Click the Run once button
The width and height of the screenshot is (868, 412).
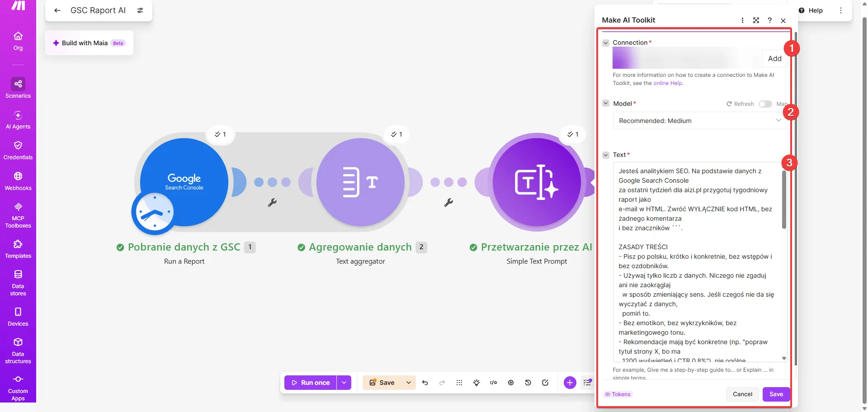pyautogui.click(x=311, y=383)
